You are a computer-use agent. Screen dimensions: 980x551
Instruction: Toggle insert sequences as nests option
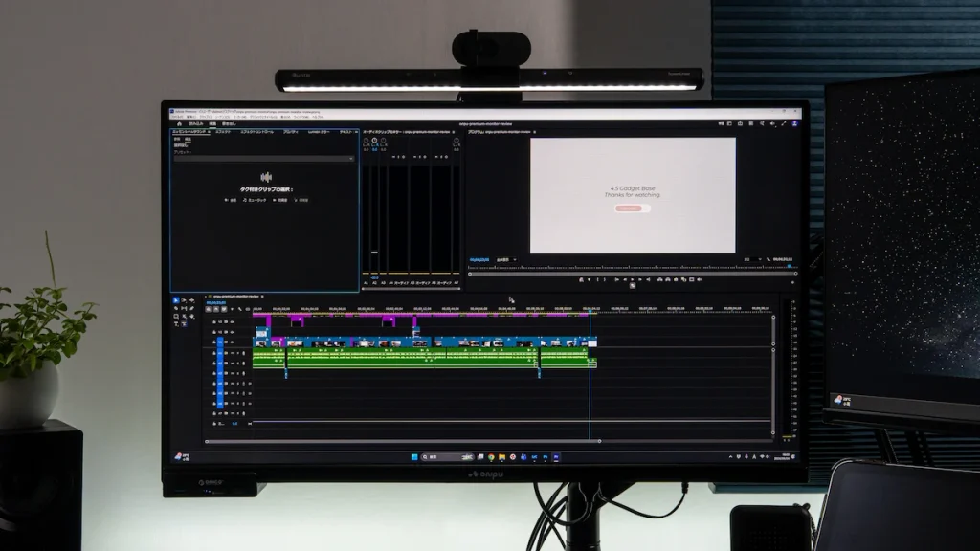point(208,309)
